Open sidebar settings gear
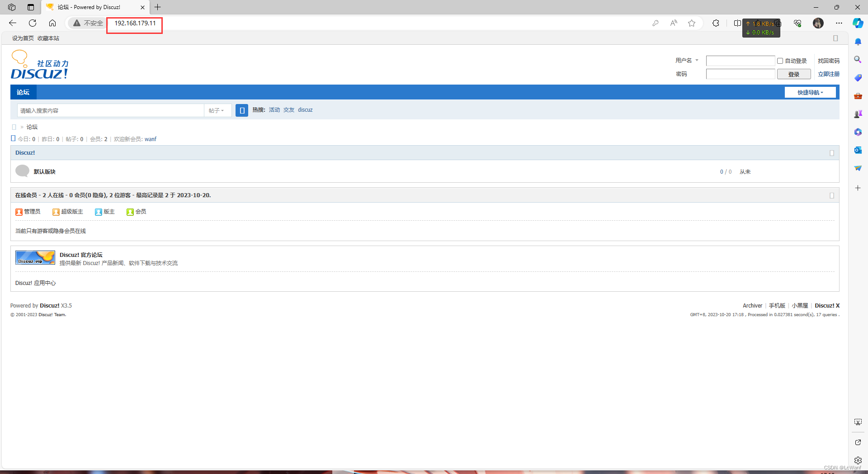Screen dimensions: 868x474 (x=858, y=460)
